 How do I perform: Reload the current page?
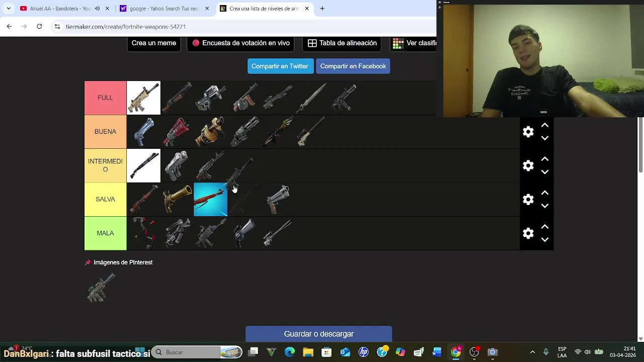tap(39, 26)
